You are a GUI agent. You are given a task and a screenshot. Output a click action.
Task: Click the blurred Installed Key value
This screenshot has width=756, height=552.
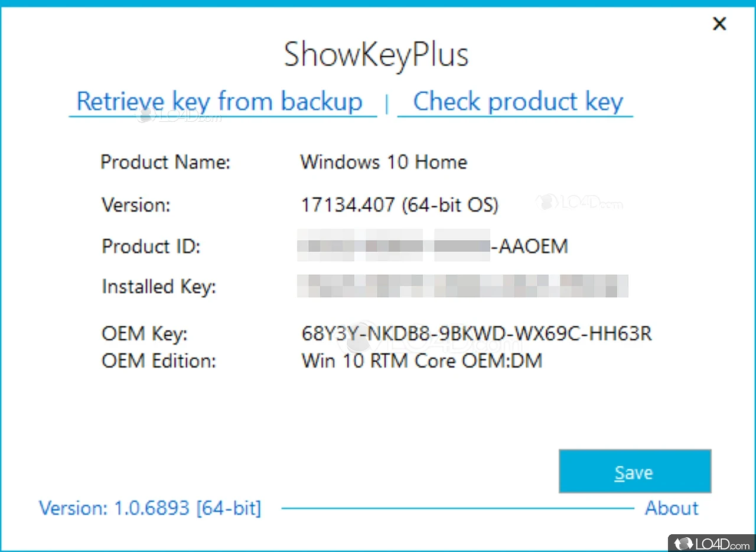coord(462,286)
